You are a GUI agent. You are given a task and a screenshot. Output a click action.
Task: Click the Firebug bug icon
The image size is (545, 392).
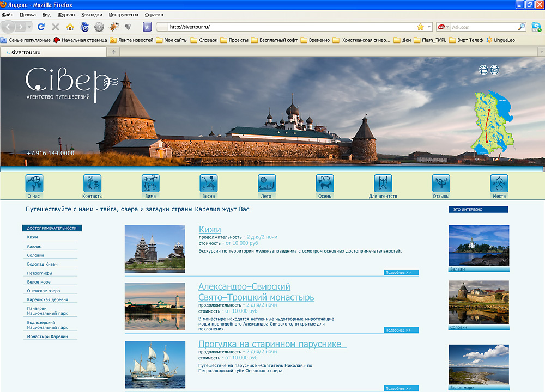pyautogui.click(x=114, y=27)
